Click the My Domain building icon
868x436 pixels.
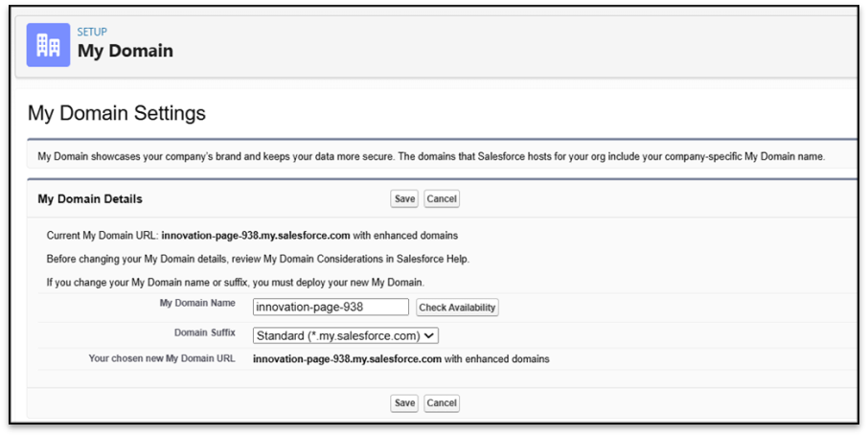48,45
